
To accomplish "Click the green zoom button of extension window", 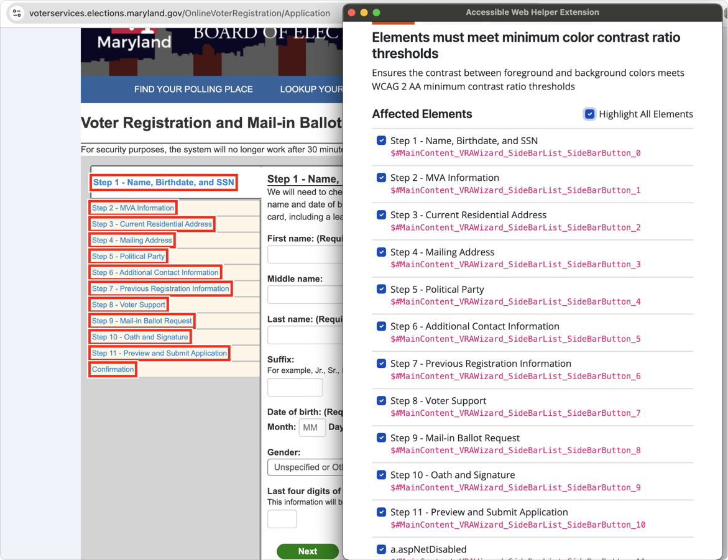I will point(377,12).
